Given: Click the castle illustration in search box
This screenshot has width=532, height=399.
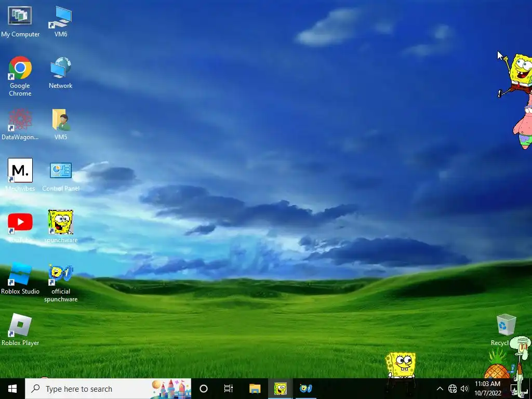Looking at the screenshot, I should coord(170,389).
